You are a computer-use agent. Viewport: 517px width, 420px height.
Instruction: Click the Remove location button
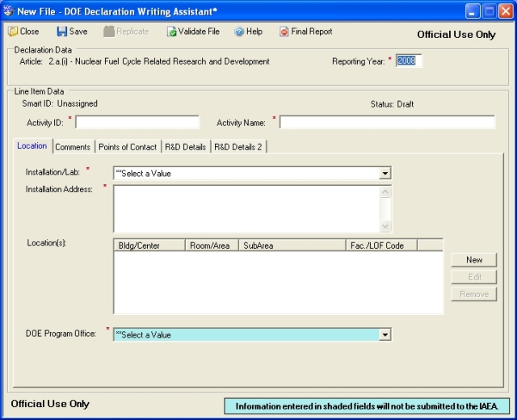coord(474,294)
